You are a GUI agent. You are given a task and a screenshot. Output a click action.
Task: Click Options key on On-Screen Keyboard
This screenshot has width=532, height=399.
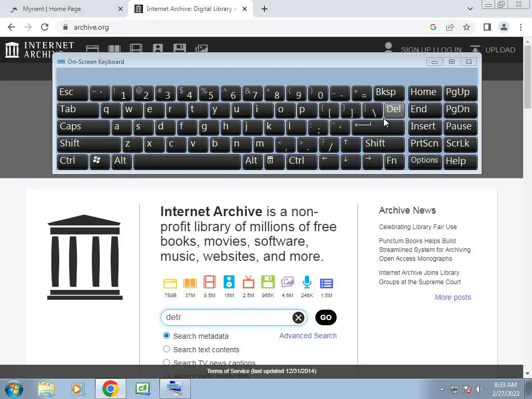pyautogui.click(x=425, y=162)
